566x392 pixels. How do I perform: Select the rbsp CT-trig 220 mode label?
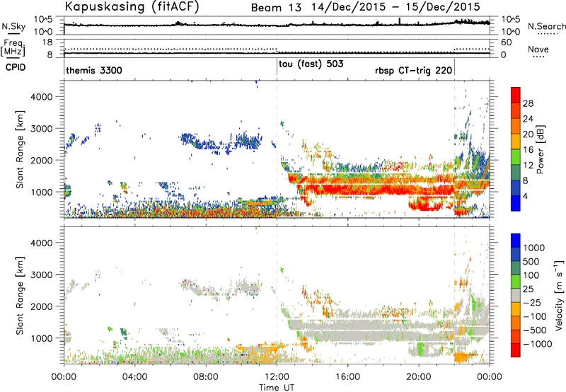[414, 70]
